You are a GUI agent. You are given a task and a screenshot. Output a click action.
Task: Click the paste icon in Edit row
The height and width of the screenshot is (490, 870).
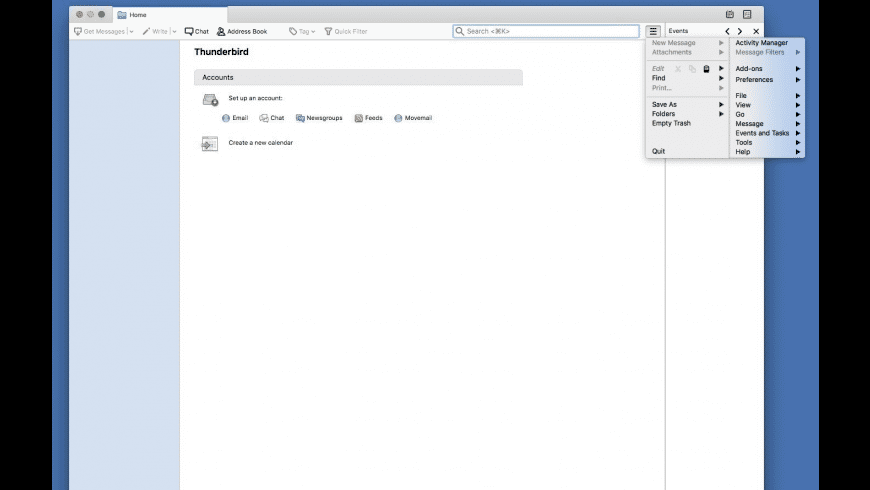coord(706,69)
